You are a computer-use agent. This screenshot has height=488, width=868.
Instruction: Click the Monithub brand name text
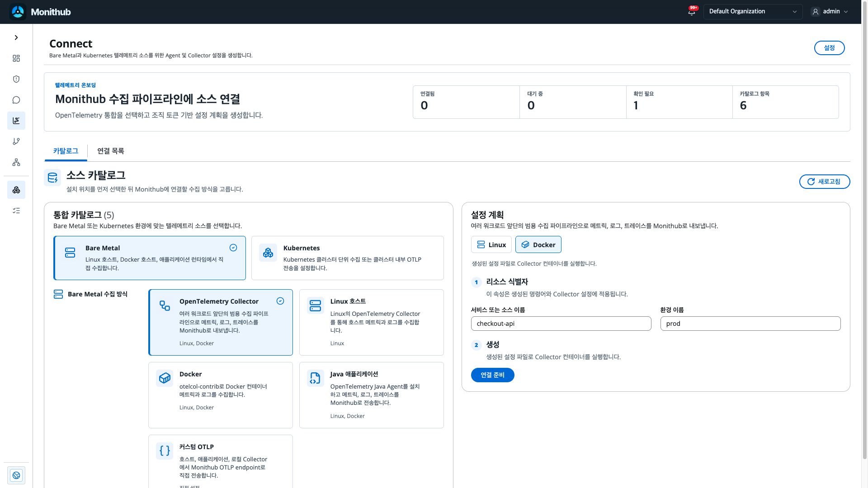click(51, 12)
